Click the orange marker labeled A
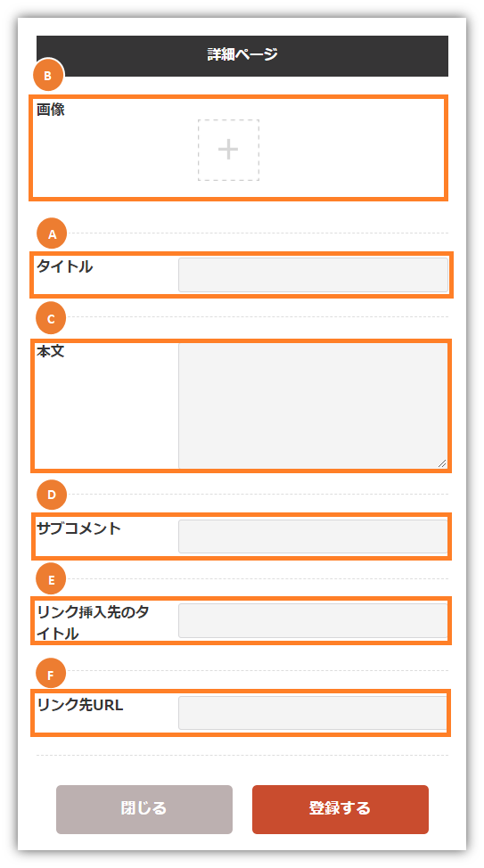Viewport: 484px width, 868px height. [52, 234]
